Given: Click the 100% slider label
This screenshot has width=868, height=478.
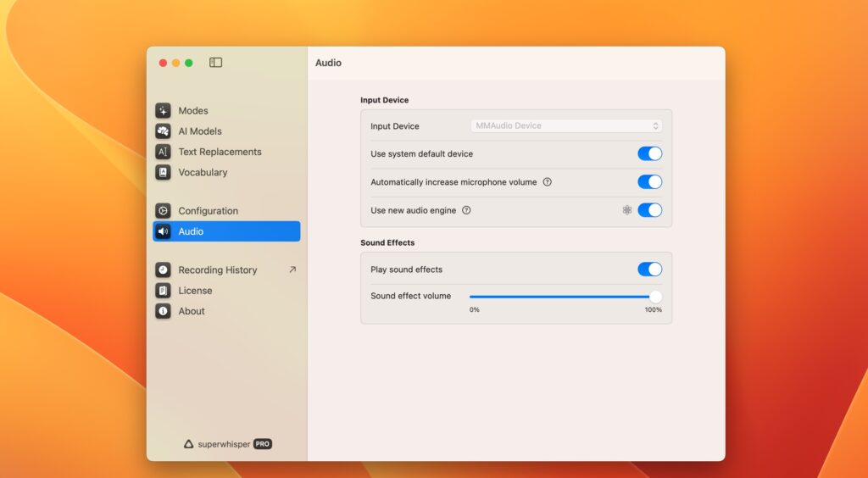Looking at the screenshot, I should click(654, 310).
